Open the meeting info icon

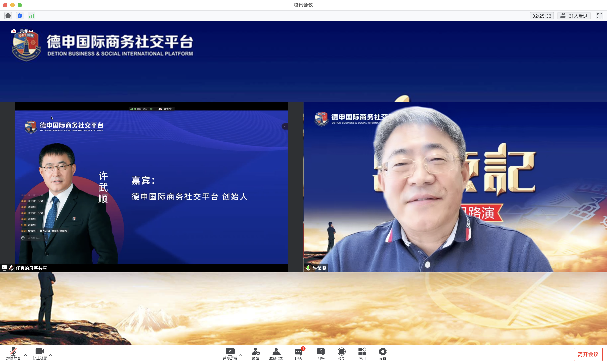click(x=8, y=16)
